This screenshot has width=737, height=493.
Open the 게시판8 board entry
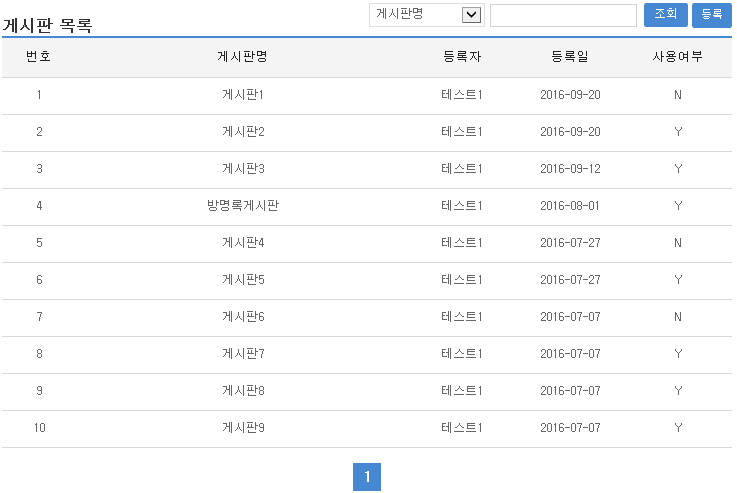242,391
